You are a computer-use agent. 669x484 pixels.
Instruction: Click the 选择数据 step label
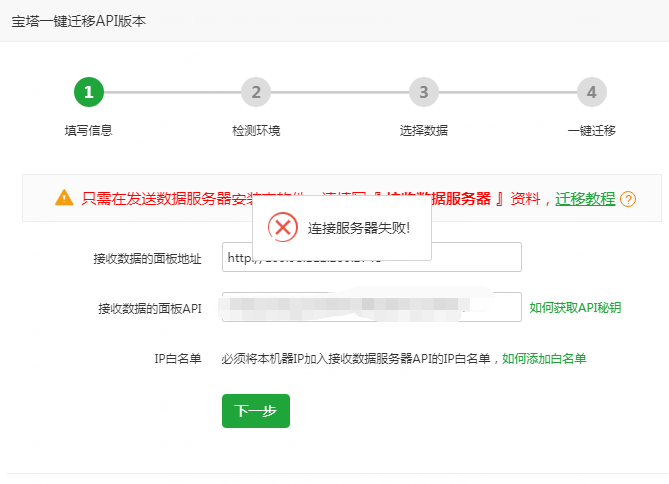coord(424,131)
